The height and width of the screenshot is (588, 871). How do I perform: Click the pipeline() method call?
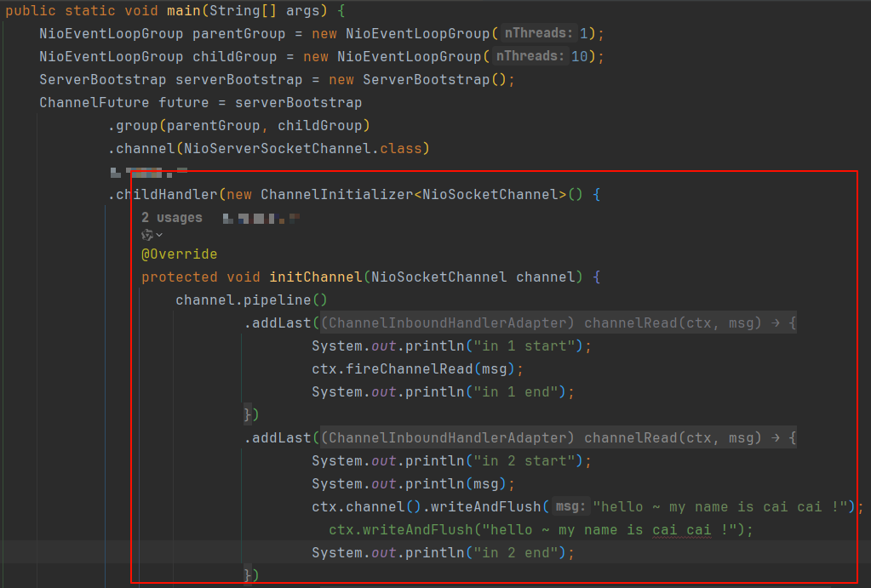pos(285,300)
